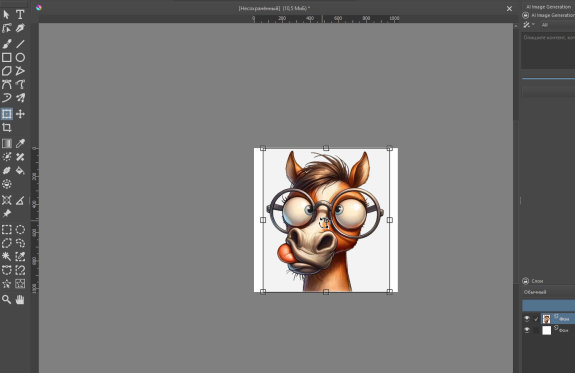Screen dimensions: 575x373
Task: Select the Crop tool
Action: click(7, 128)
